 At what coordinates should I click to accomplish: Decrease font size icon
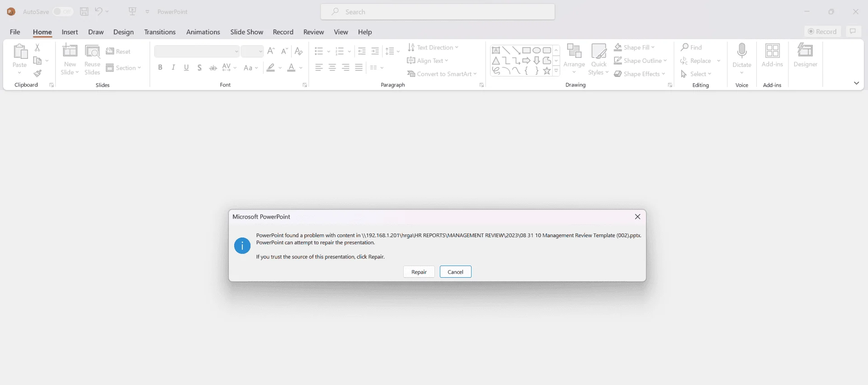click(284, 51)
